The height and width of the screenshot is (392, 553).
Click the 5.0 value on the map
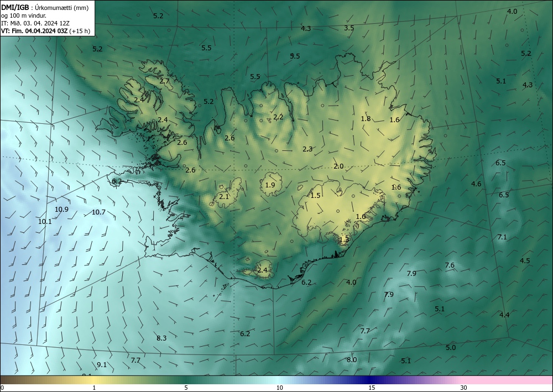[451, 348]
